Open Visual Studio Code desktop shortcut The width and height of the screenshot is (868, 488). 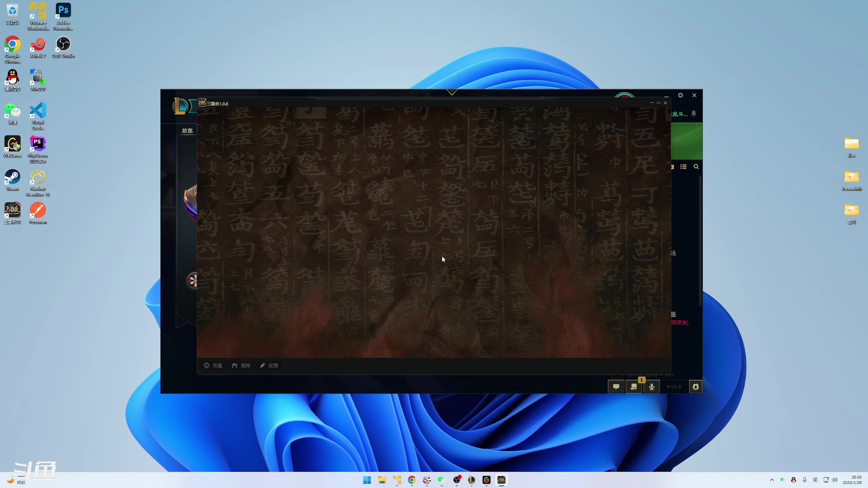(38, 116)
